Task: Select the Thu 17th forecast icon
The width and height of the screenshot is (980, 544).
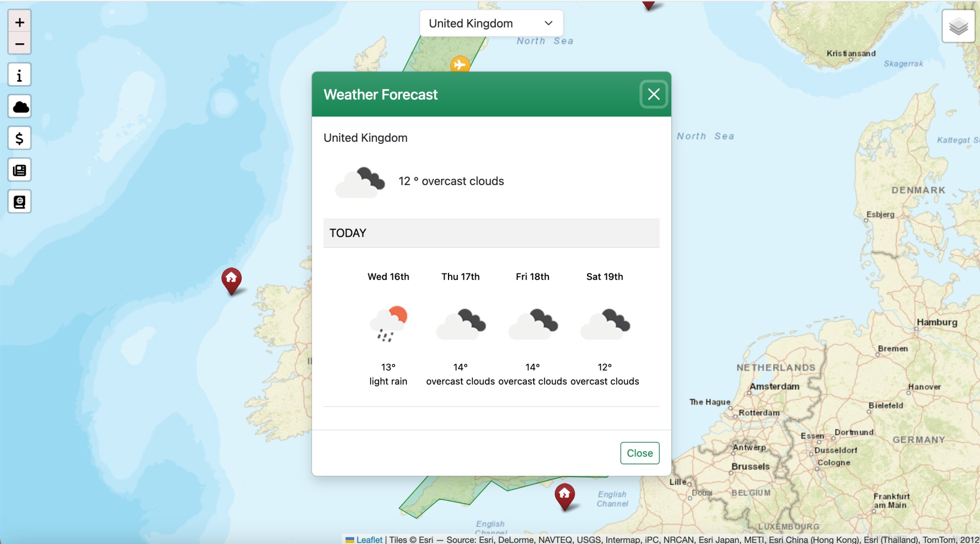Action: [x=460, y=324]
